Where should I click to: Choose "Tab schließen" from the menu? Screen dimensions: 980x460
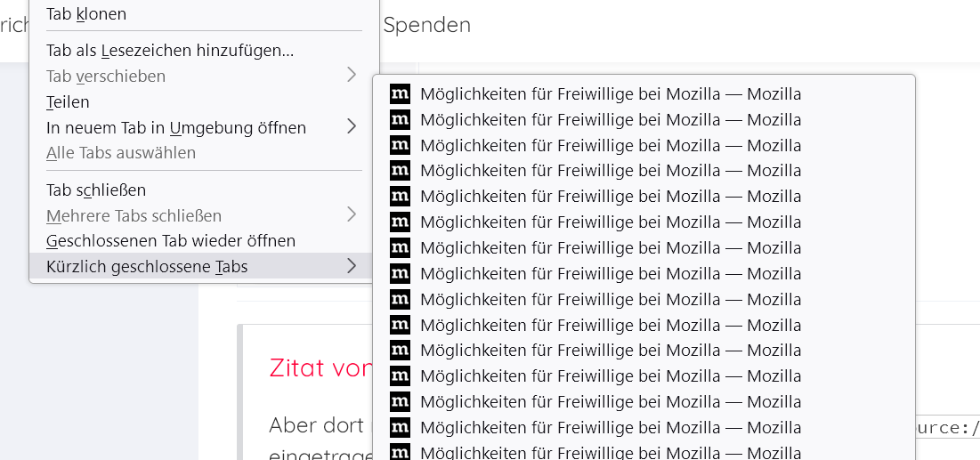[96, 190]
